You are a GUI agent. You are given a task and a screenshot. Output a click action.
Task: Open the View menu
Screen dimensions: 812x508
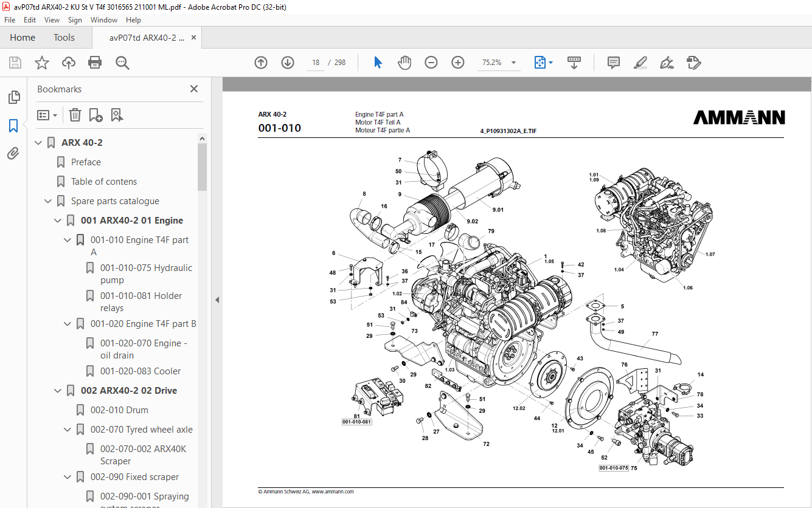(x=52, y=20)
